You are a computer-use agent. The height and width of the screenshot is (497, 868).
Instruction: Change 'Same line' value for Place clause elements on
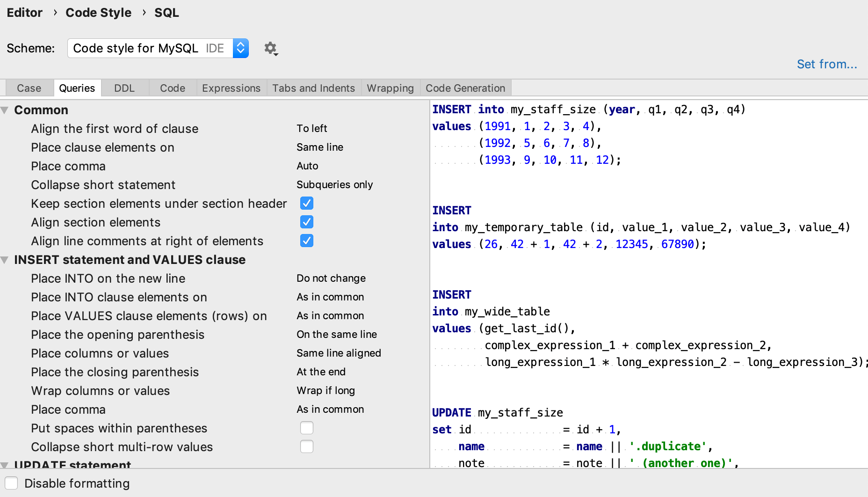click(x=320, y=147)
